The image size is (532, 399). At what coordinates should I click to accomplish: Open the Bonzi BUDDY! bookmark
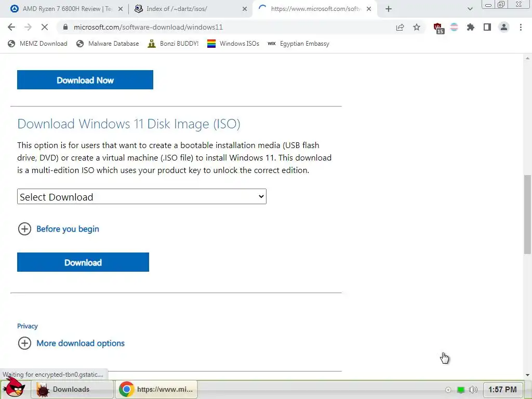(173, 44)
